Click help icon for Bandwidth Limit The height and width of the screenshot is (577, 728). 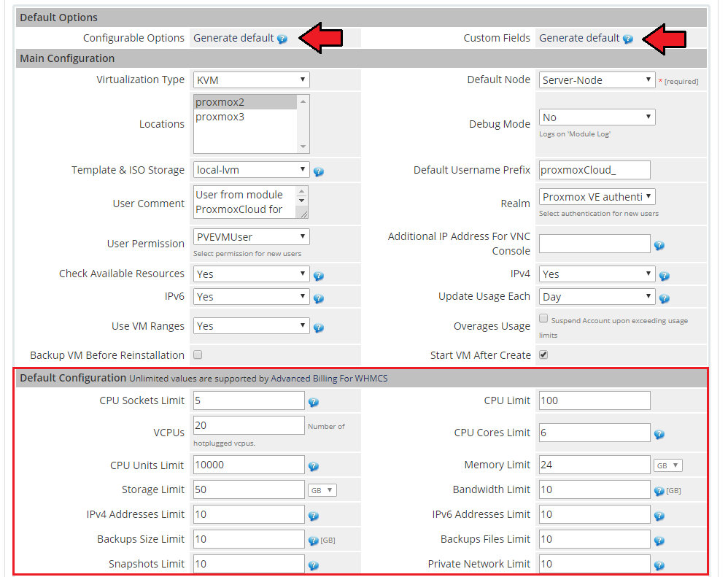[x=659, y=491]
